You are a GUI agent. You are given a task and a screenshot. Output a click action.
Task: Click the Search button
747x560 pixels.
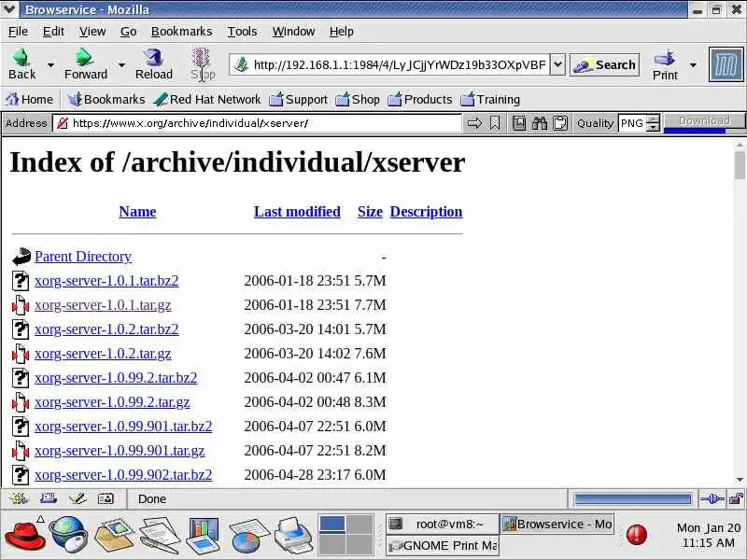(x=604, y=64)
